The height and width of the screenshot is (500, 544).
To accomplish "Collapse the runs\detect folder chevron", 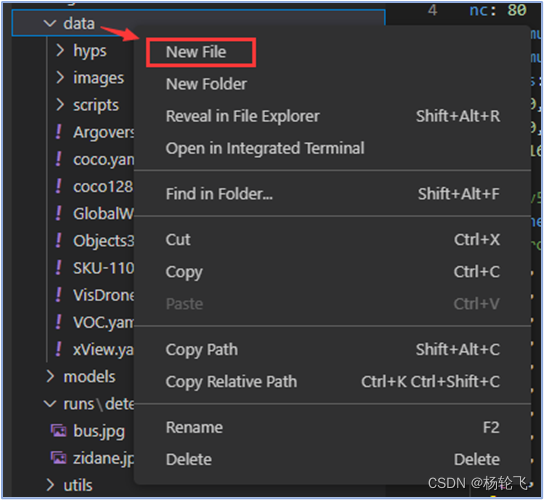I will [50, 404].
